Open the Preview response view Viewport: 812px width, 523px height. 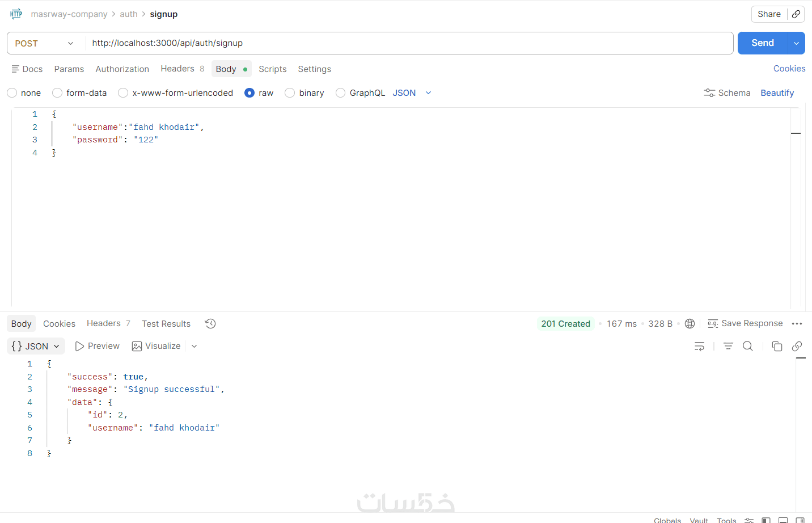(x=98, y=346)
